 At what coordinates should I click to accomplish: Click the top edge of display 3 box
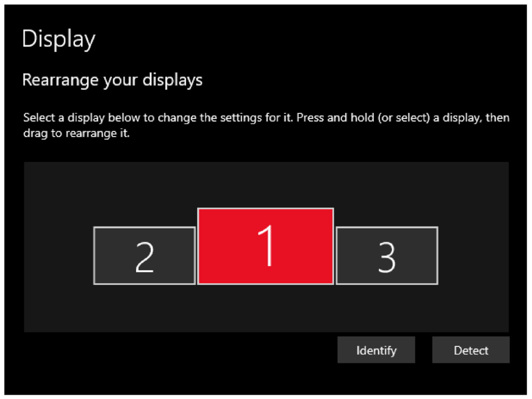[x=387, y=228]
